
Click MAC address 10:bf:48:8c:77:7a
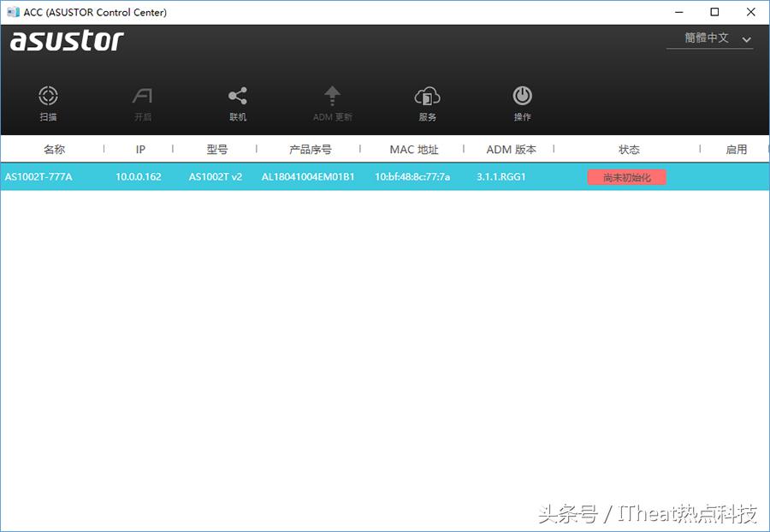click(412, 177)
